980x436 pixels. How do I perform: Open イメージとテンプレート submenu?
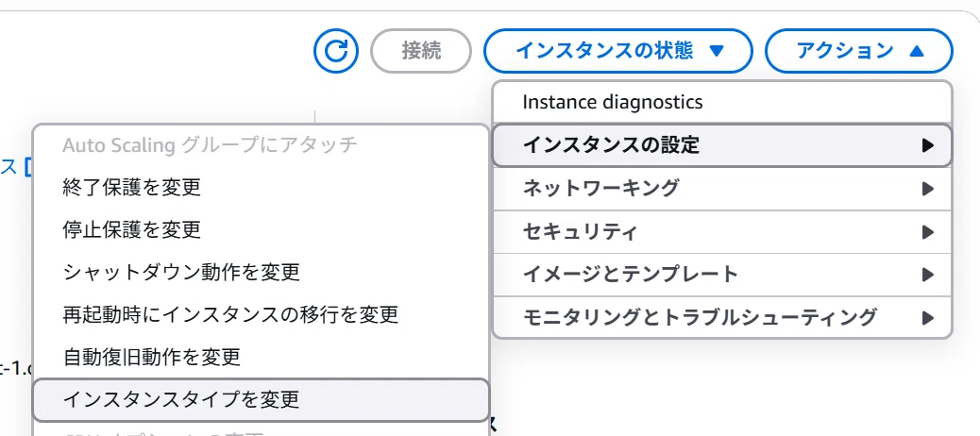(722, 275)
